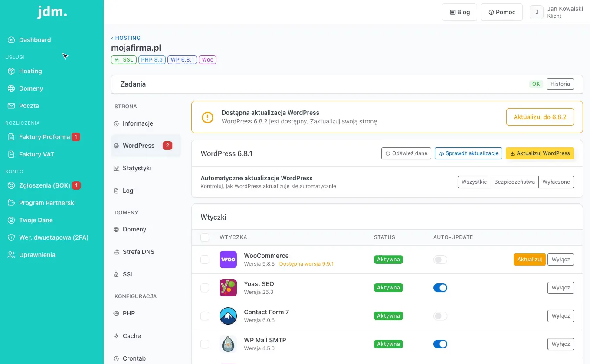The image size is (590, 364).
Task: Click the Odśwież dane button
Action: click(x=406, y=153)
